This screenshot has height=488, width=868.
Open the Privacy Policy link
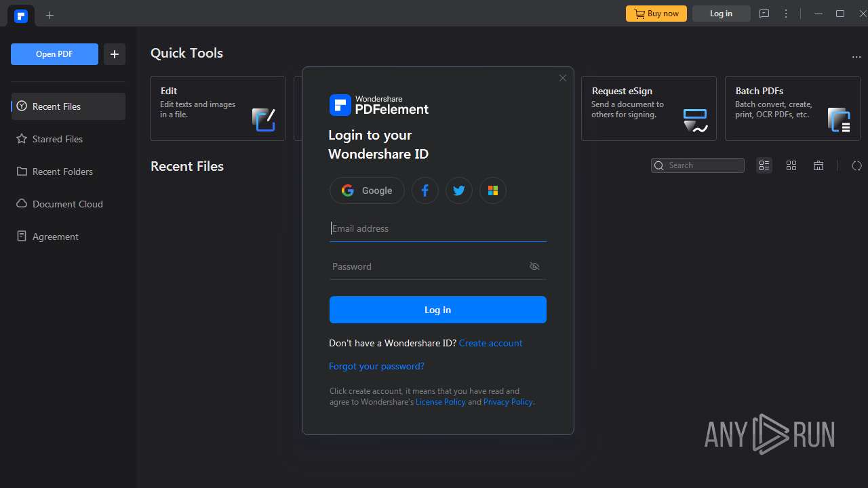(x=508, y=402)
